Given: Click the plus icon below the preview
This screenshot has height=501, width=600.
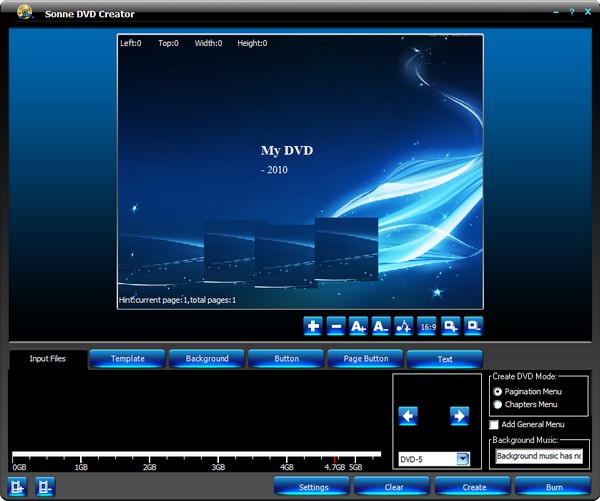Looking at the screenshot, I should click(x=313, y=326).
